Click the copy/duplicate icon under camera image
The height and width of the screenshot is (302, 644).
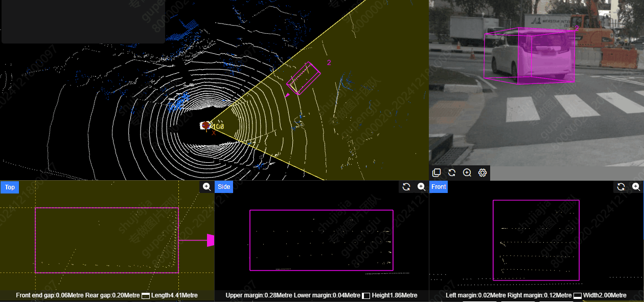pyautogui.click(x=436, y=173)
